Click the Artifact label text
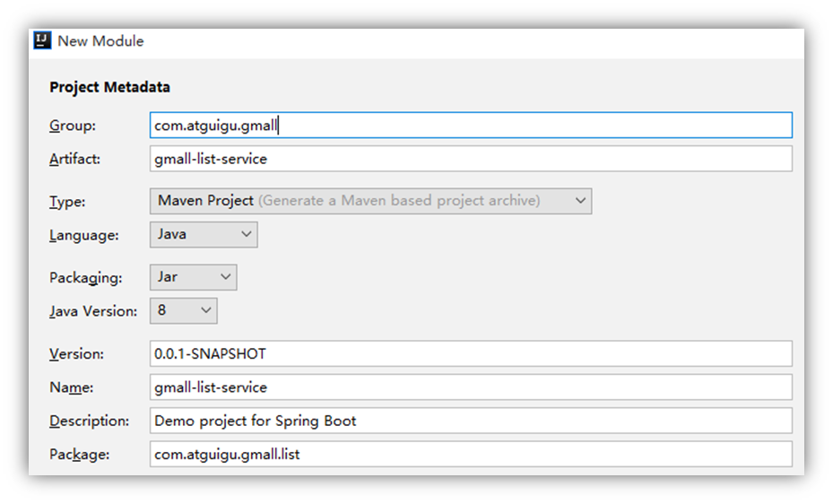This screenshot has height=504, width=833. [74, 159]
